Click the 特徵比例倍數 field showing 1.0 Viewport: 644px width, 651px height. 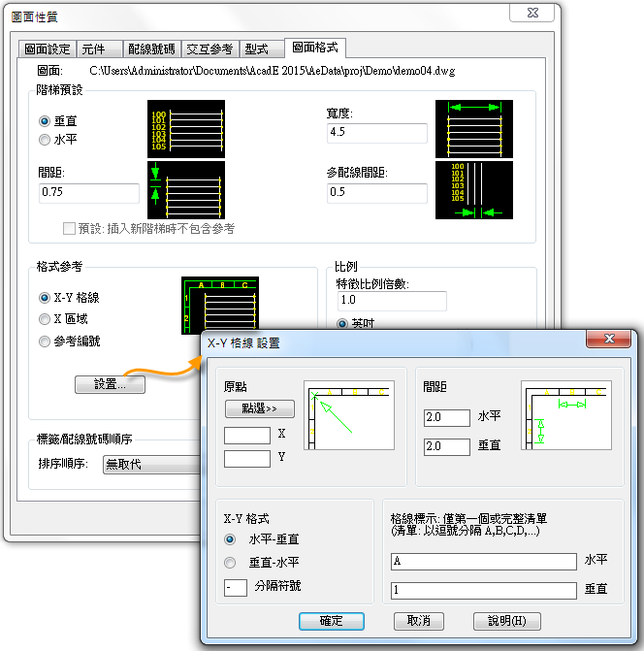pyautogui.click(x=392, y=301)
